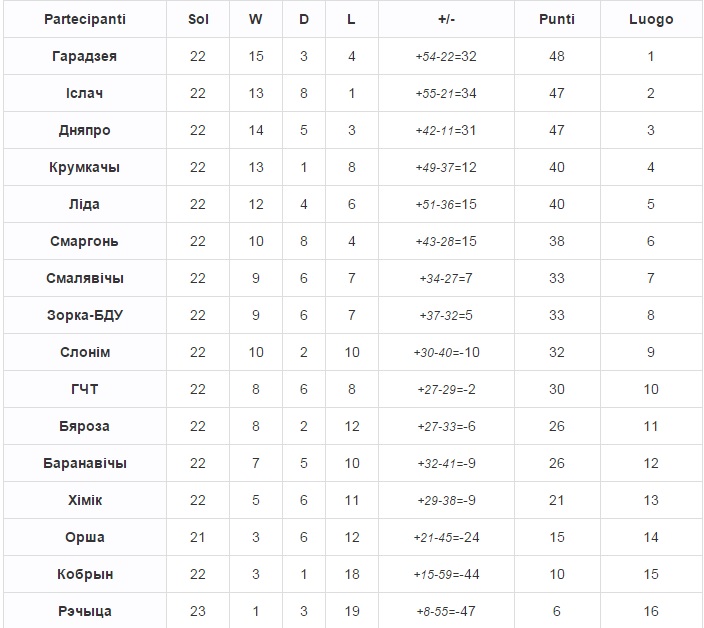704x628 pixels.
Task: Click team name Смаргонь
Action: pyautogui.click(x=85, y=241)
